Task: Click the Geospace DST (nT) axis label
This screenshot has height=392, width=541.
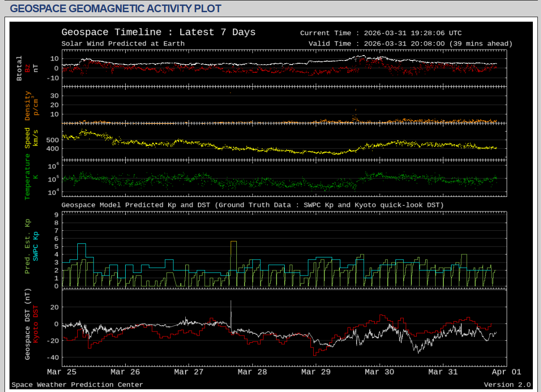Action: [x=28, y=324]
